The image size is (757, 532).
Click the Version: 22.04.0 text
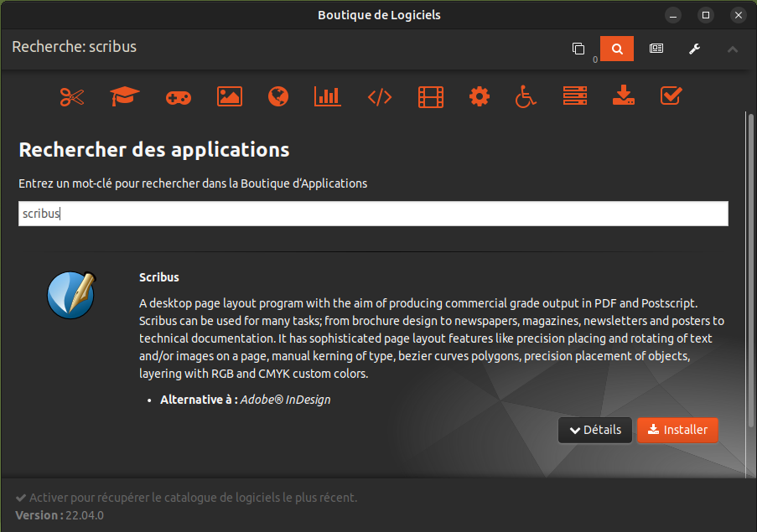60,515
